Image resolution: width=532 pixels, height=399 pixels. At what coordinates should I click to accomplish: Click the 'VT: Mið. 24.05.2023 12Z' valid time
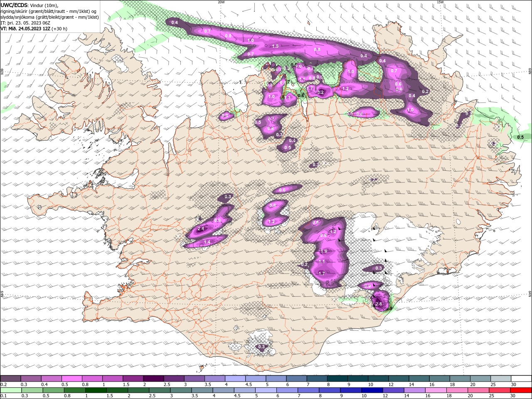(25, 29)
